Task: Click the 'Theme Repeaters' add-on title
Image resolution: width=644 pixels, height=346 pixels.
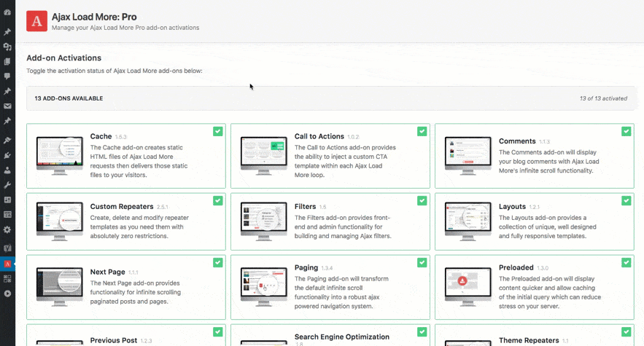Action: tap(529, 340)
